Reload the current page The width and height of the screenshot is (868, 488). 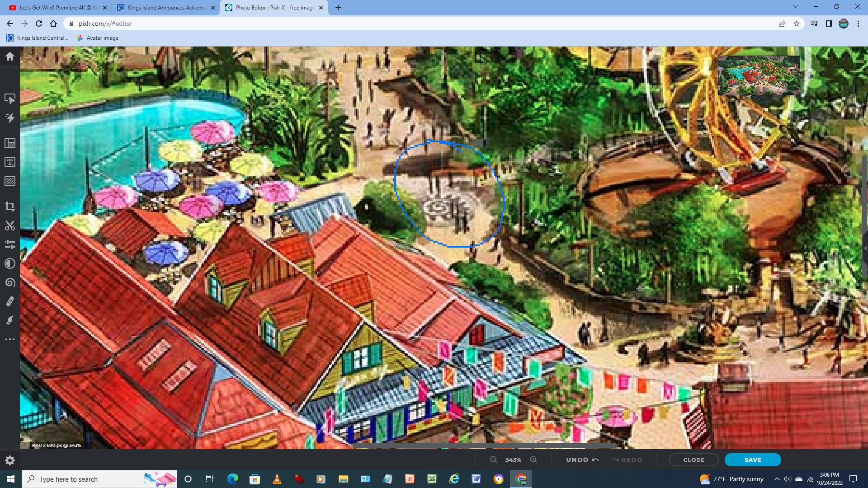pos(39,23)
